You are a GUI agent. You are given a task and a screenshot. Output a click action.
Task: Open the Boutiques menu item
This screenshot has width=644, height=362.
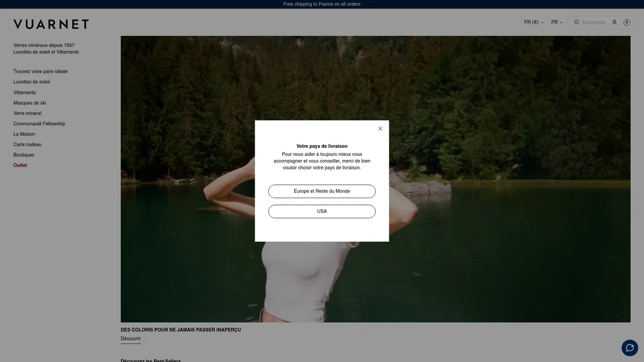24,155
